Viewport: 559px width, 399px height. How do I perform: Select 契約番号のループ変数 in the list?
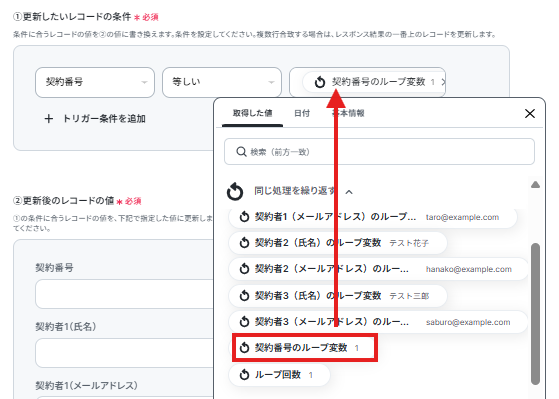pyautogui.click(x=305, y=348)
